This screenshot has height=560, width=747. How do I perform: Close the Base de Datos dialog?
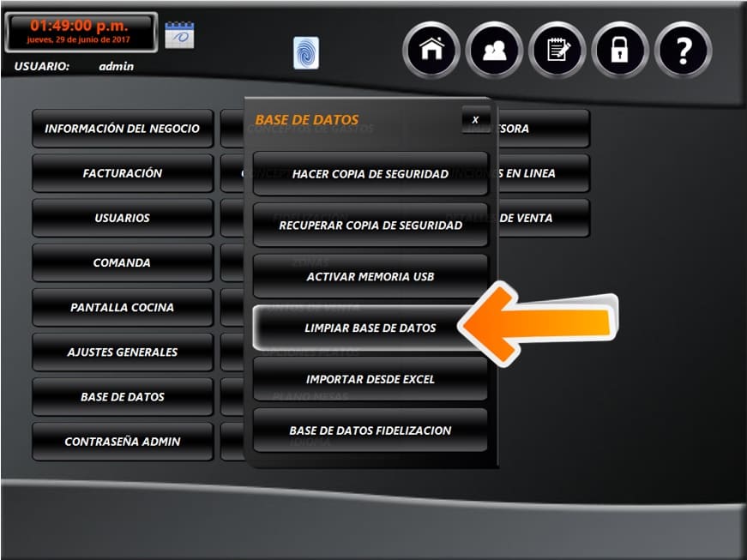pyautogui.click(x=475, y=120)
